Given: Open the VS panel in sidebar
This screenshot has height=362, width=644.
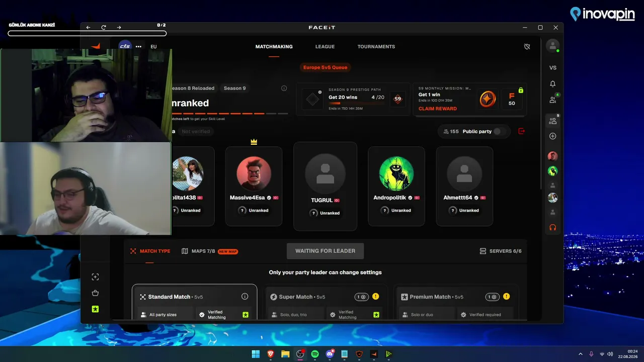Looking at the screenshot, I should [x=553, y=68].
